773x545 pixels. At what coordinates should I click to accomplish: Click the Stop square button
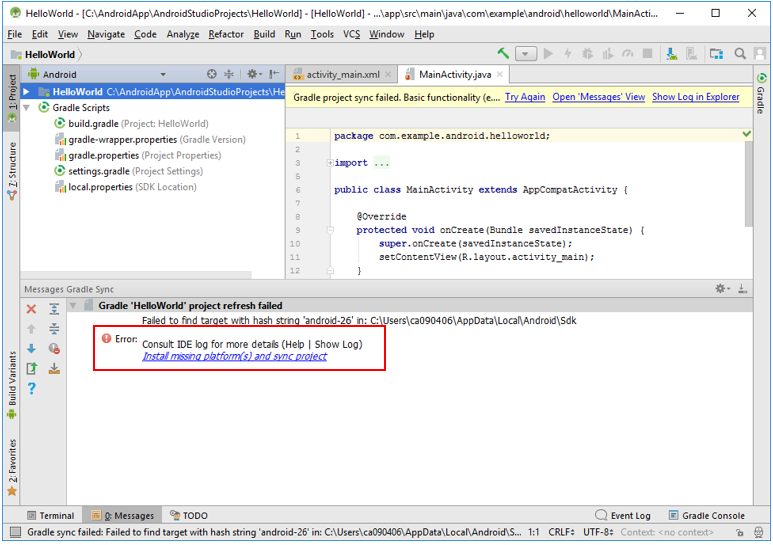648,53
